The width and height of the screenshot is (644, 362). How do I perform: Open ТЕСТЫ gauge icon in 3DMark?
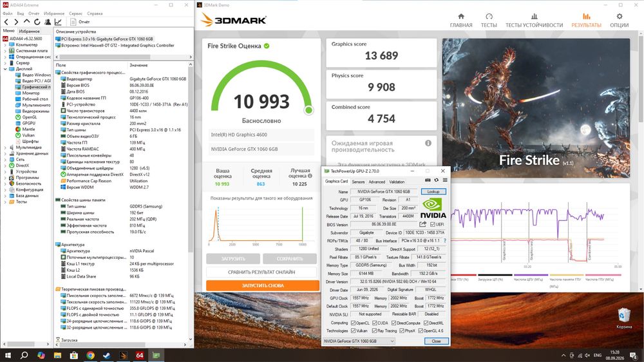tap(489, 17)
